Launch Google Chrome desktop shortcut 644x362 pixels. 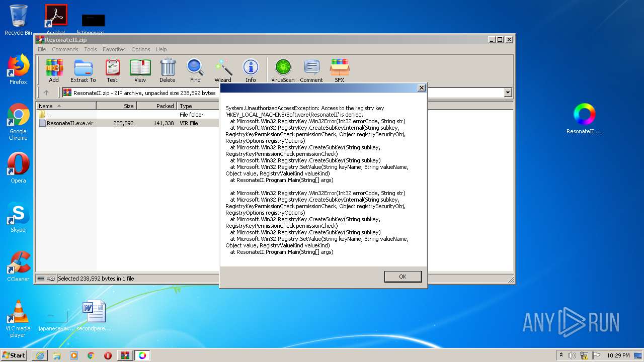(18, 122)
